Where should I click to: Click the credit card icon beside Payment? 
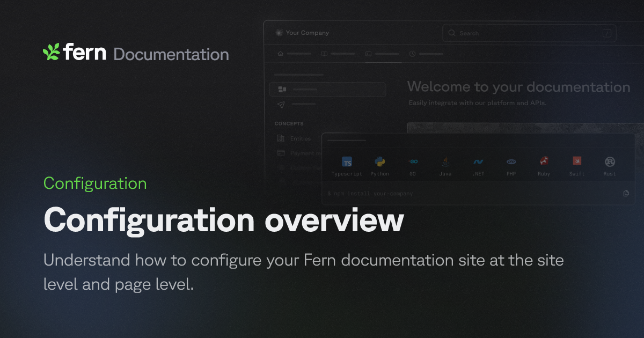pyautogui.click(x=281, y=153)
